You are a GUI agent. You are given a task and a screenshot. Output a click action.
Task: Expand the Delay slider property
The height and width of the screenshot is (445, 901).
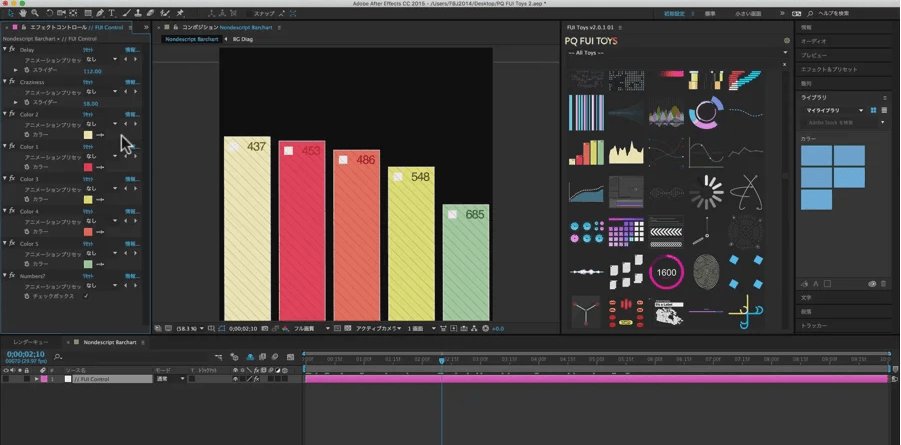(x=16, y=70)
